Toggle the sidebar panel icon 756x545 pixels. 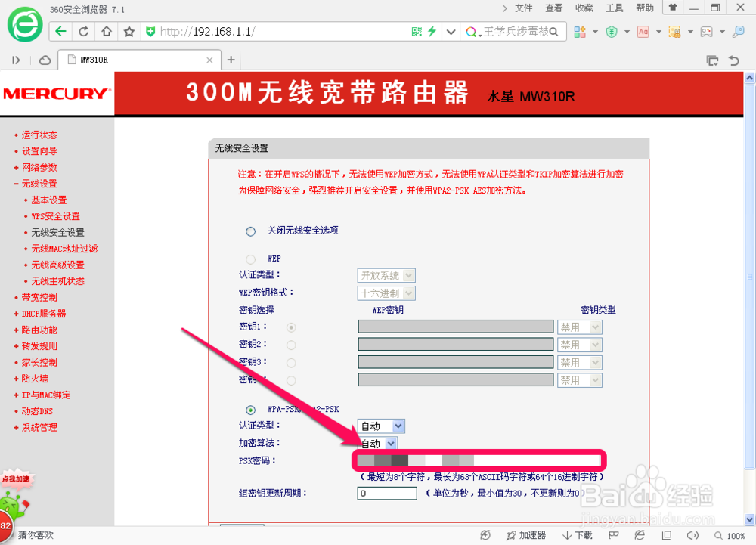pyautogui.click(x=16, y=60)
